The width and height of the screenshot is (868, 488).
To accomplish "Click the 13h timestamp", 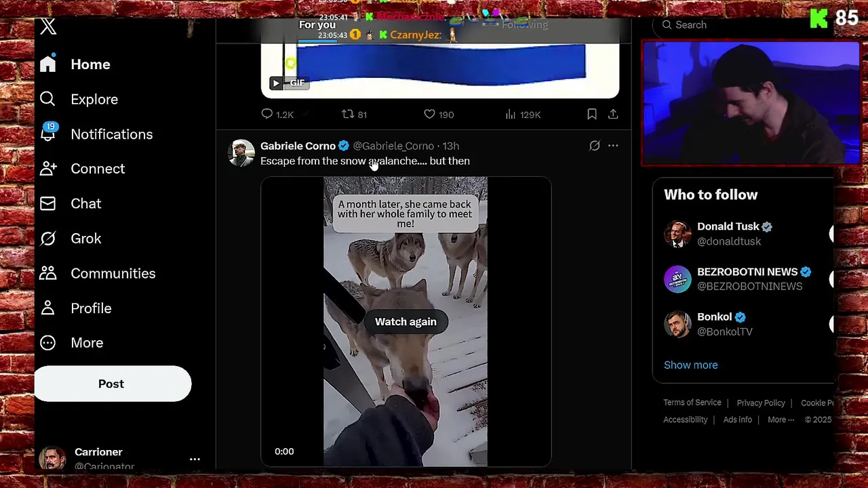I will coord(451,146).
